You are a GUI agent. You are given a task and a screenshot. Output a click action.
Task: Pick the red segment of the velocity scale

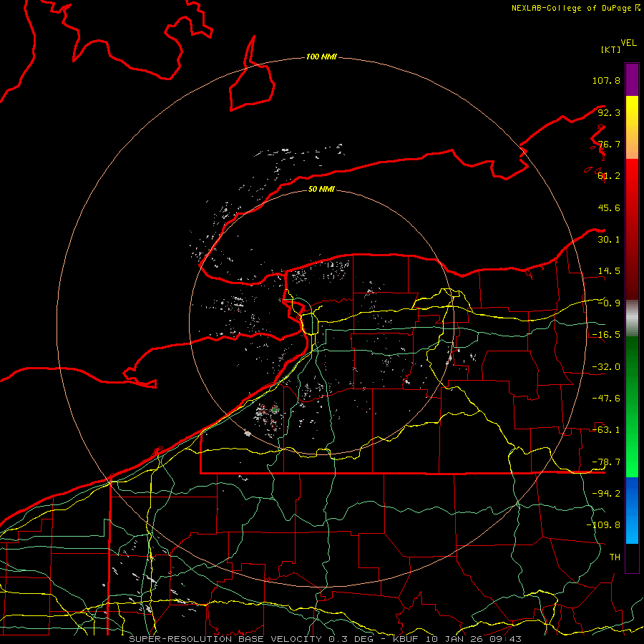click(x=632, y=229)
